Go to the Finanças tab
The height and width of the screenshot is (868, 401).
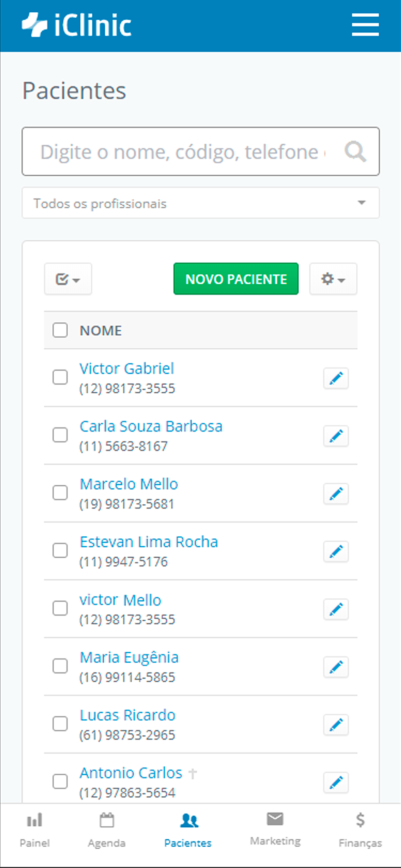click(x=360, y=830)
